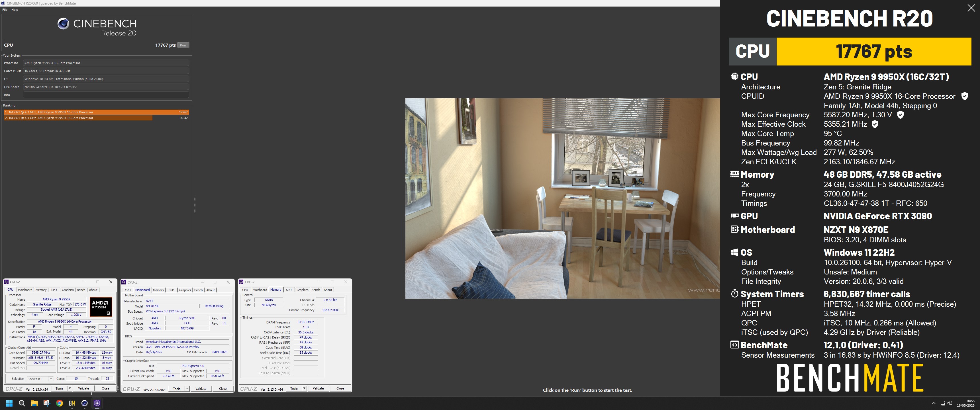Select SPD tab in Memory CPU-Z window
980x410 pixels.
tap(289, 290)
